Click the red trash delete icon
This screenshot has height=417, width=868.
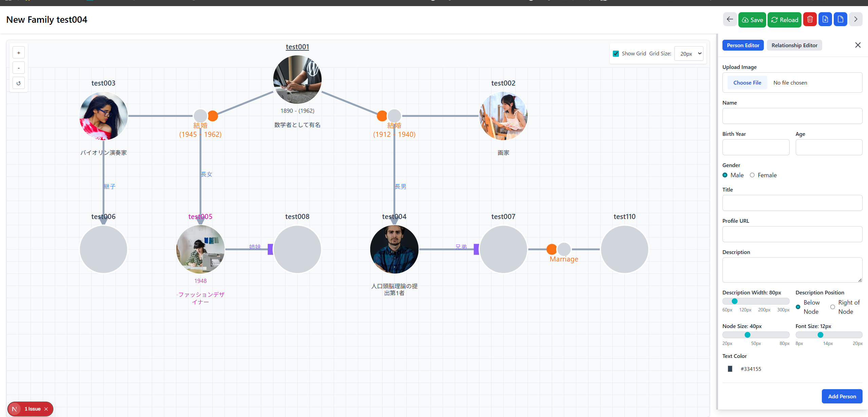pos(810,20)
